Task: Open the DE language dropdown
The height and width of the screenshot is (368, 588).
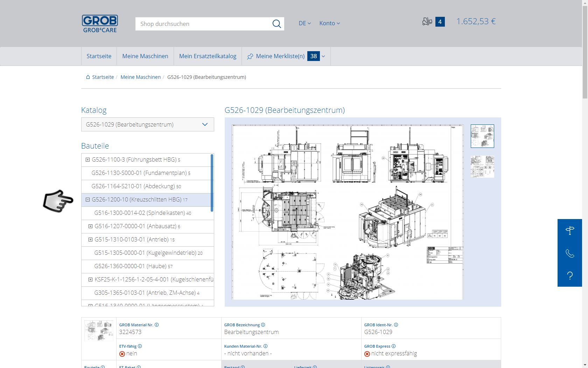Action: tap(304, 23)
